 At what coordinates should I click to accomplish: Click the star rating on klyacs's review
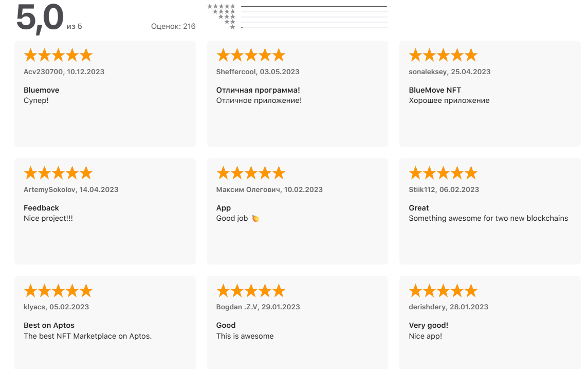pos(58,291)
